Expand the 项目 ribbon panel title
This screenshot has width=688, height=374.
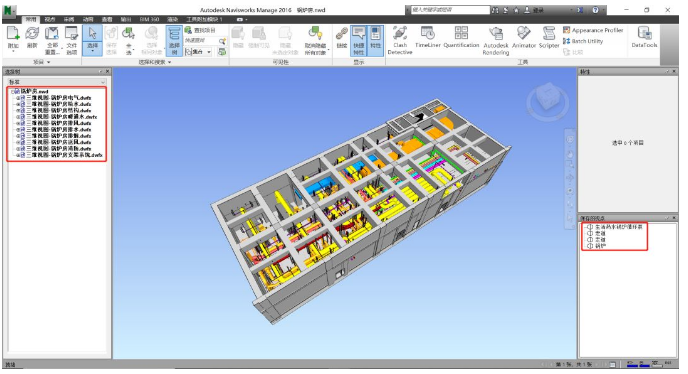[x=42, y=62]
